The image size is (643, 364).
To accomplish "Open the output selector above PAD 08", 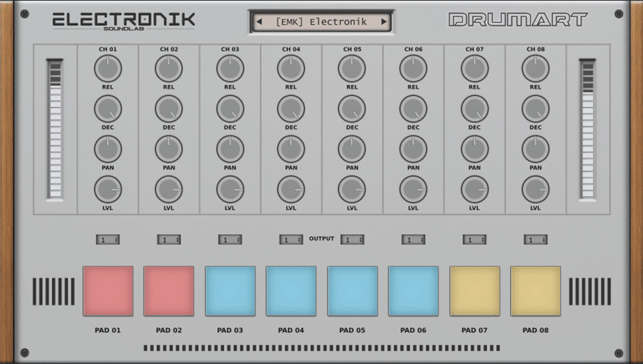I will (535, 239).
